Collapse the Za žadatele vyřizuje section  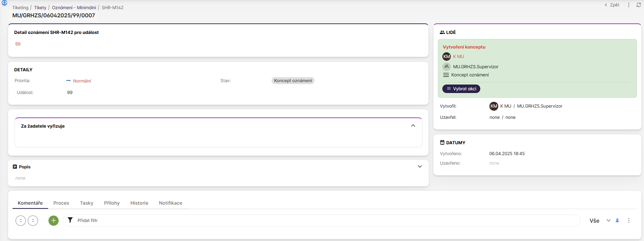tap(413, 126)
